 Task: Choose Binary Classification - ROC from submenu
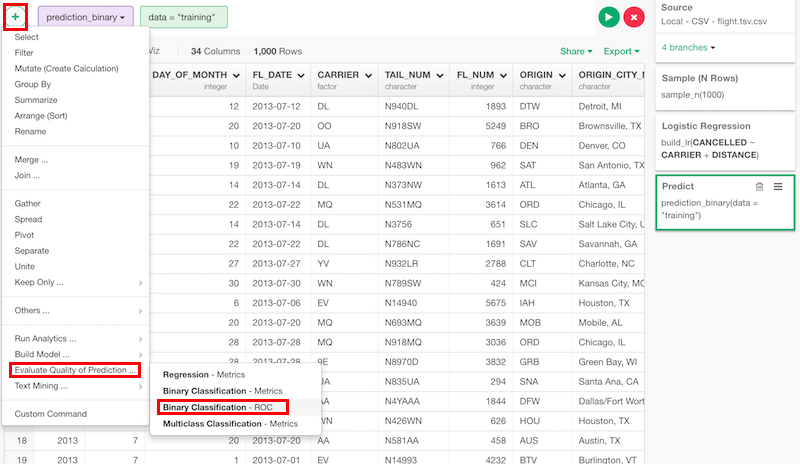[223, 407]
